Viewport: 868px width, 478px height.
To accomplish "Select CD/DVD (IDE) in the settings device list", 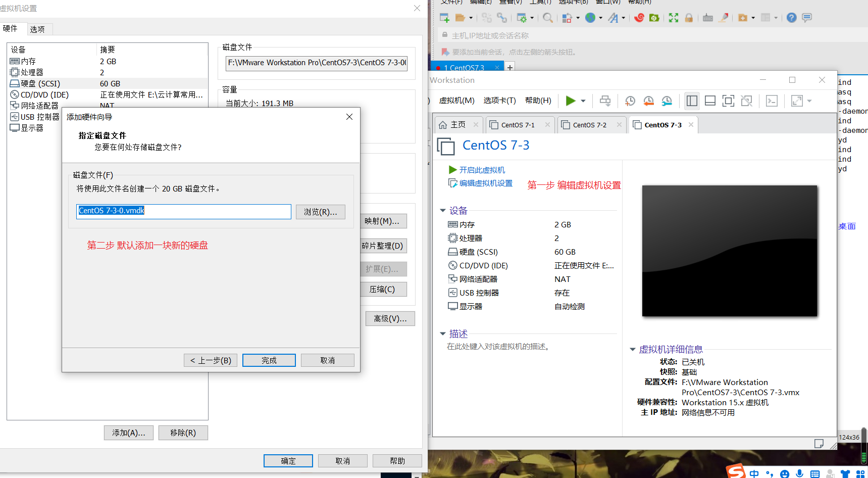I will (x=108, y=94).
